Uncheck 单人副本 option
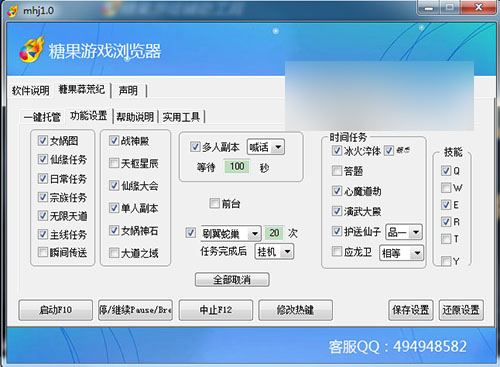This screenshot has height=367, width=500. 114,208
